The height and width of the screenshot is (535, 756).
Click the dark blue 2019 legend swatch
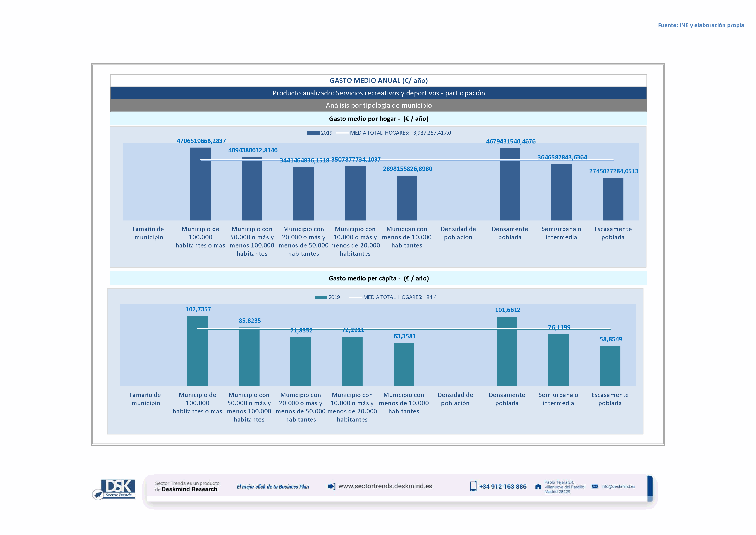point(313,133)
